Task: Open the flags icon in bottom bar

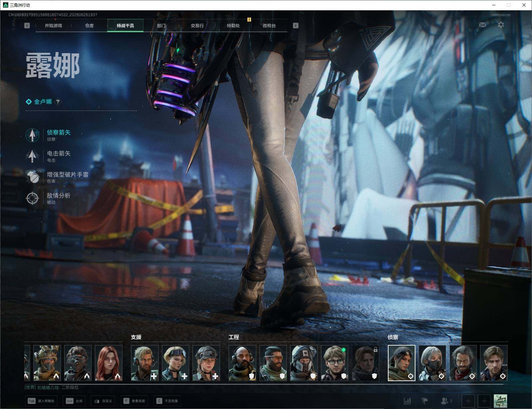Action: (x=424, y=401)
